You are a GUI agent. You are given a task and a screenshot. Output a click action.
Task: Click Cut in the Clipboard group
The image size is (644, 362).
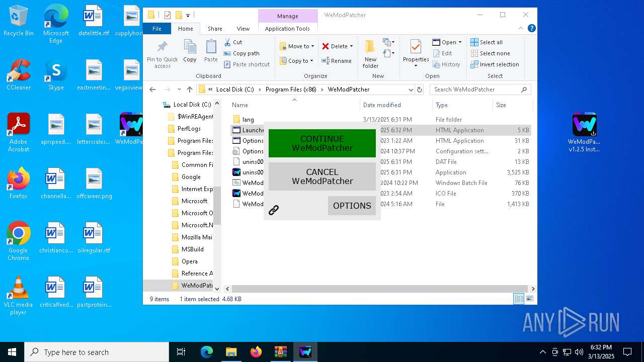(233, 42)
